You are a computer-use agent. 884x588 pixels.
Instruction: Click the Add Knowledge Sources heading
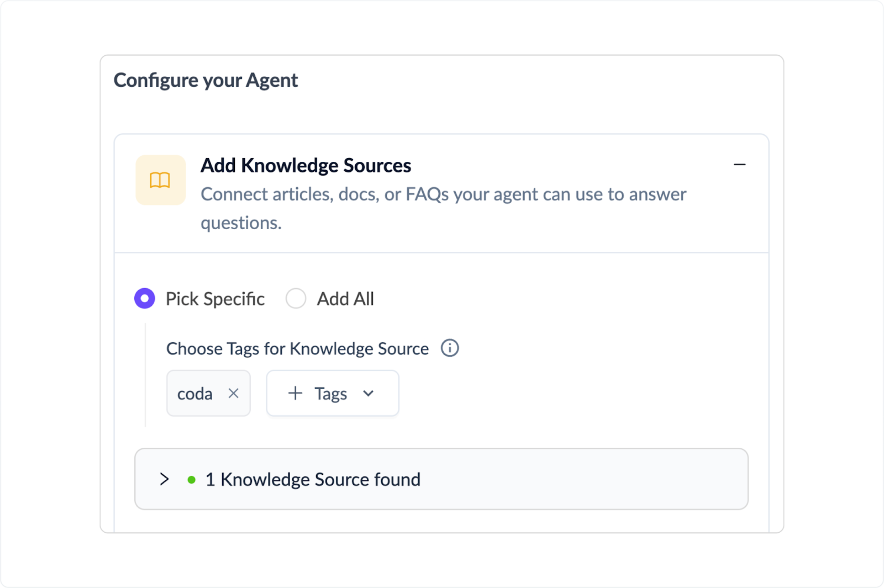coord(306,165)
